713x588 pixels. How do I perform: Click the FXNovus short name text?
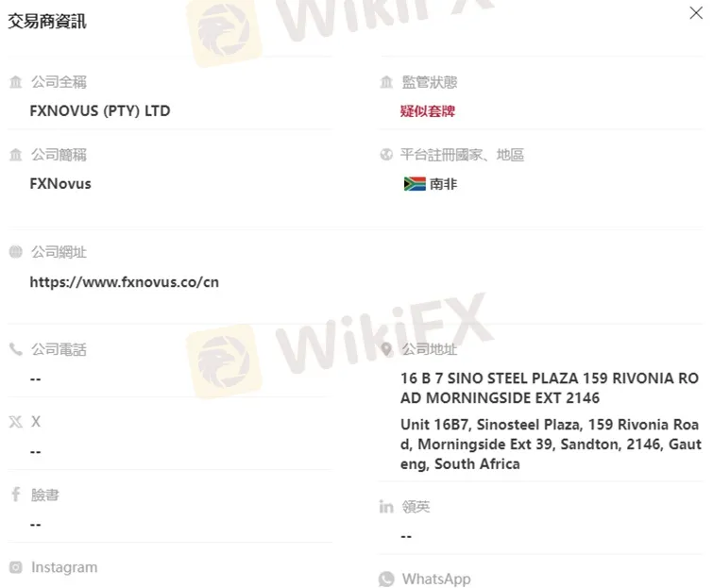coord(60,184)
